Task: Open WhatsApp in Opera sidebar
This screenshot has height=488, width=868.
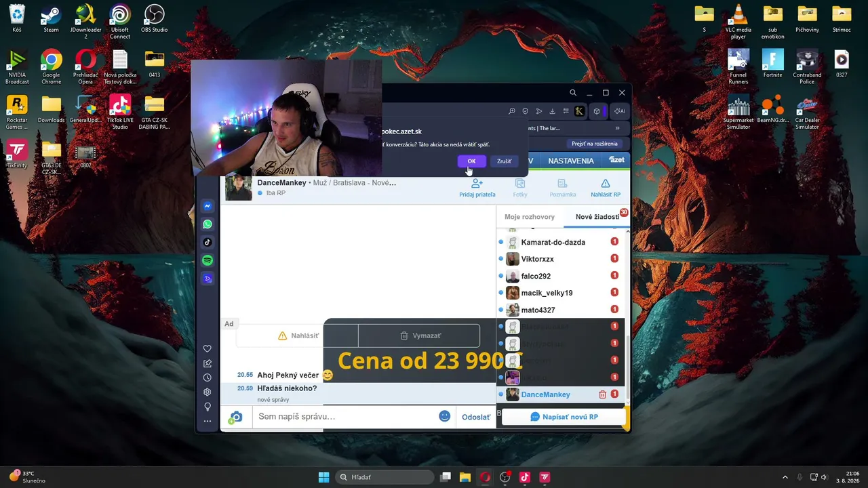Action: 208,224
